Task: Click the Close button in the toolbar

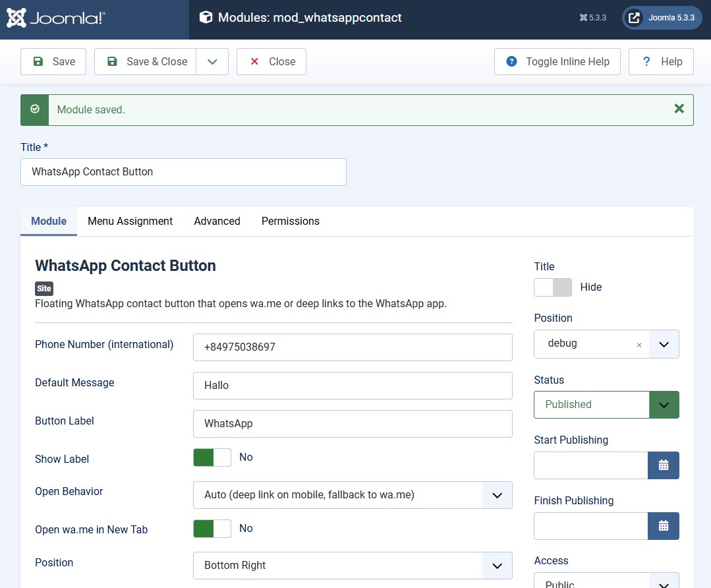Action: (x=271, y=62)
